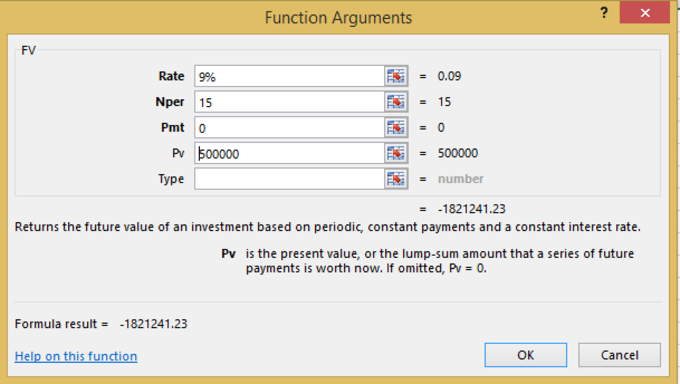This screenshot has width=680, height=384.
Task: Click the FV group box label
Action: point(29,50)
